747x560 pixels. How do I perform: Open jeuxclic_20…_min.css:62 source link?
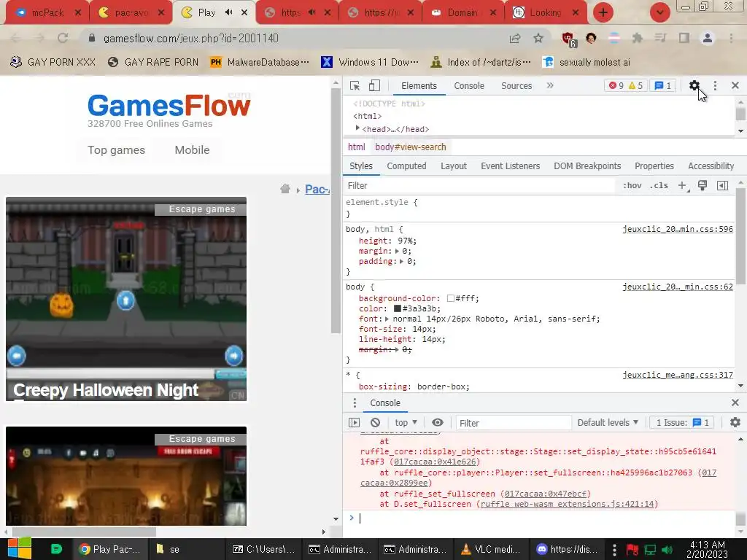point(678,287)
